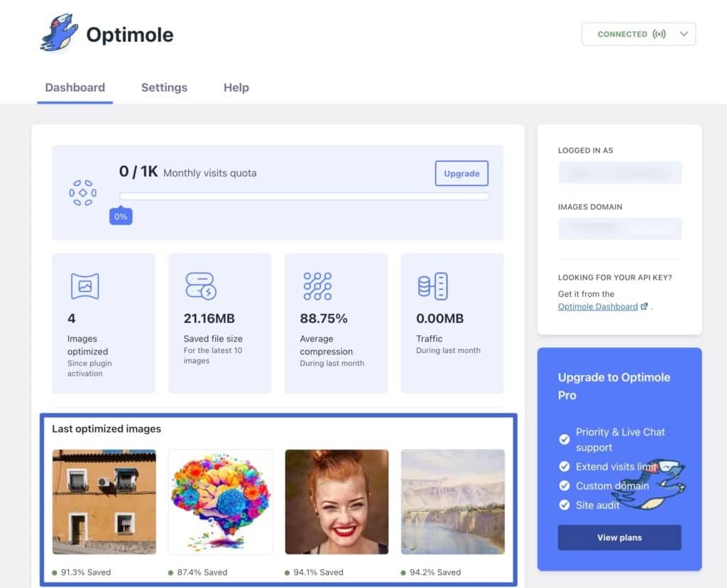This screenshot has width=727, height=588.
Task: Open the Optimole Dashboard link
Action: pyautogui.click(x=598, y=307)
